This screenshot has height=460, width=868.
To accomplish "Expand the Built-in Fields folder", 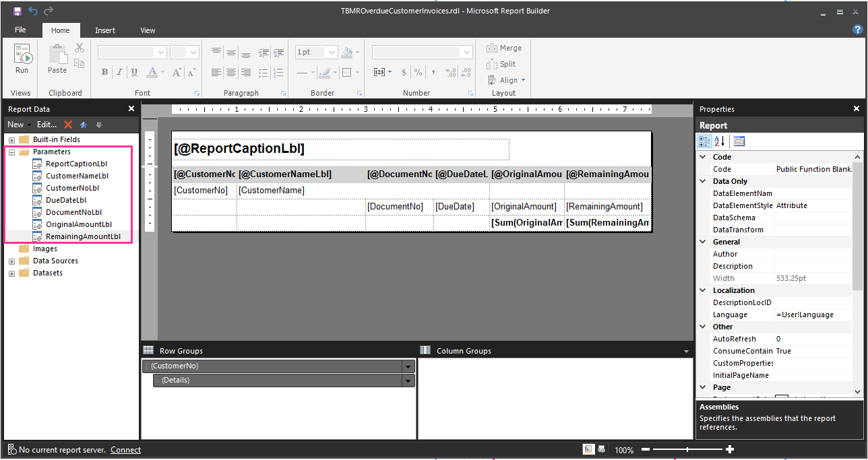I will 11,140.
